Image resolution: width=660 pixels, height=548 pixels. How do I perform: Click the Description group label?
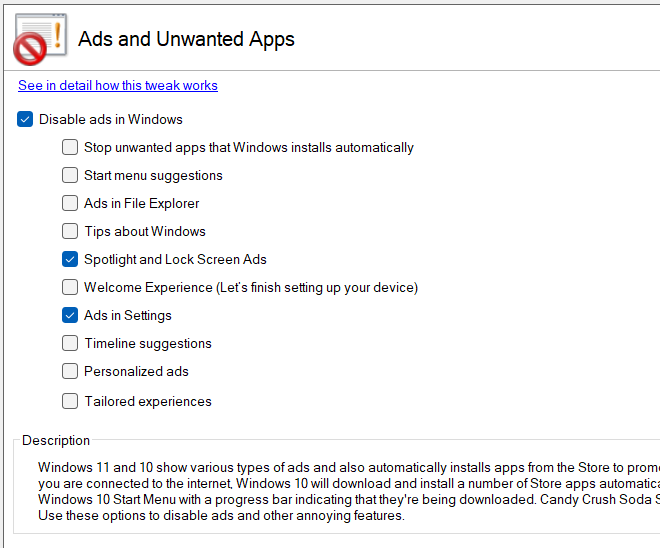pyautogui.click(x=56, y=441)
